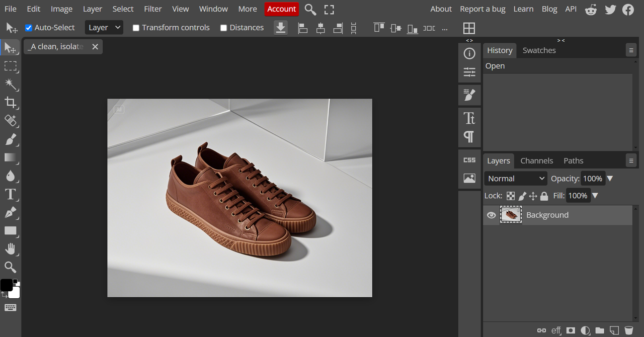This screenshot has width=644, height=337.
Task: Align top edges icon
Action: pos(379,28)
